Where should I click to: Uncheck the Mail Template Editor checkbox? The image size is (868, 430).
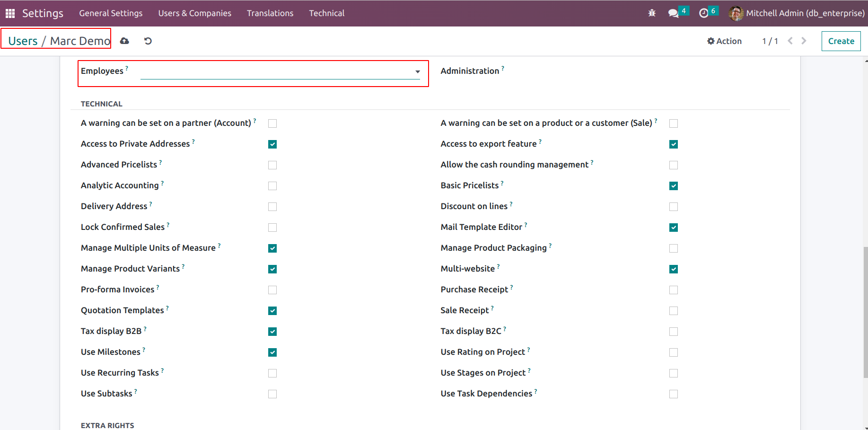pos(674,228)
